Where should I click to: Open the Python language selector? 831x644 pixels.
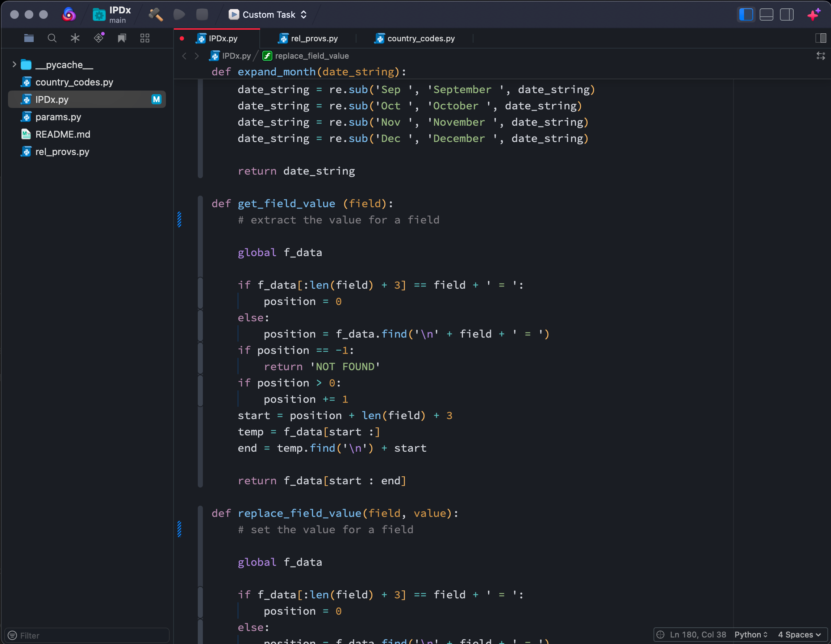point(751,635)
